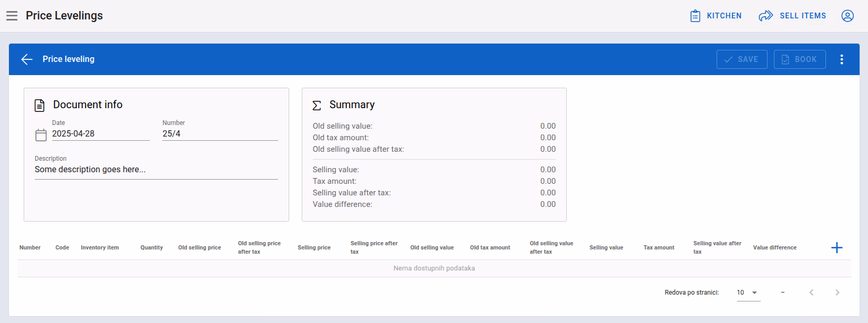Click the Book button
Screen dimensions: 868x323
(800, 59)
